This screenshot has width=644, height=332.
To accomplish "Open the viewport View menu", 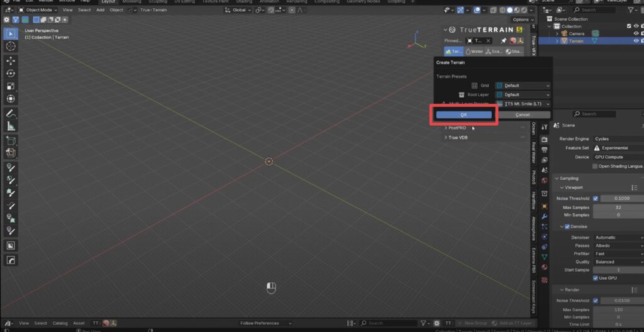I will pos(68,10).
